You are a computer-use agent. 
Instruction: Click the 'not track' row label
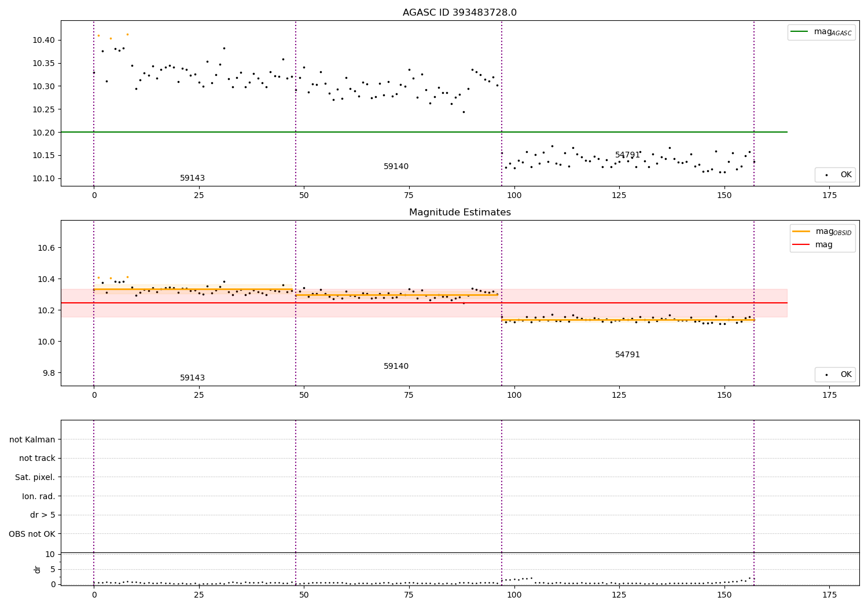pos(37,458)
